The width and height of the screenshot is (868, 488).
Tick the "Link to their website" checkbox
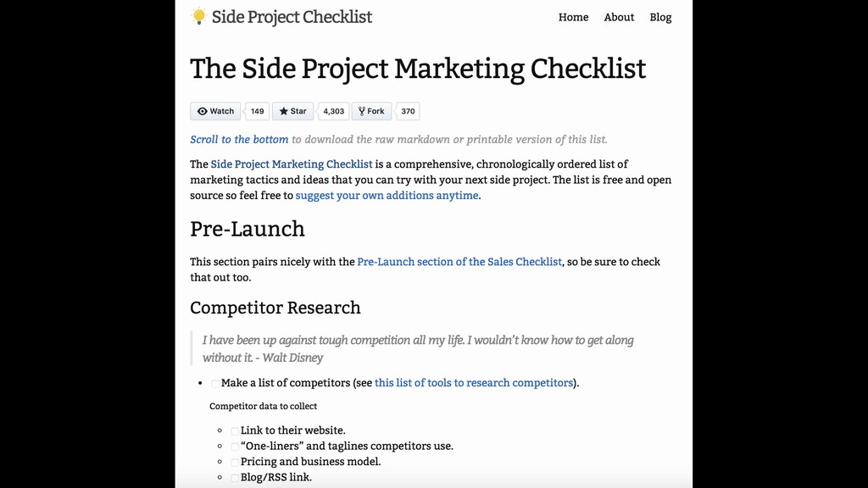click(235, 431)
